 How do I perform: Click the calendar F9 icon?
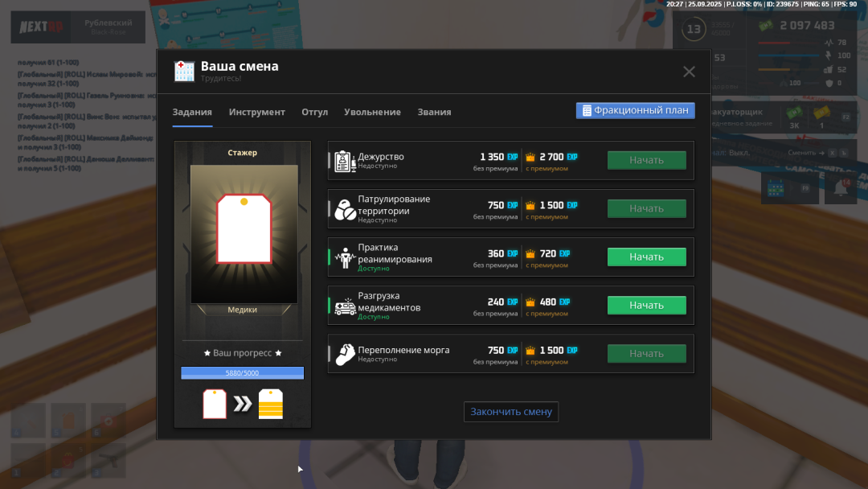776,189
